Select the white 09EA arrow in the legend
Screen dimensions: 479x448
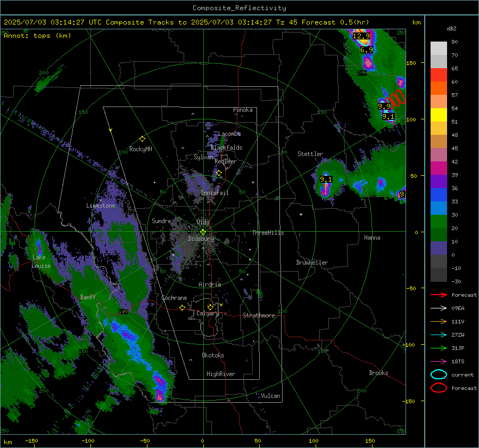tap(439, 308)
